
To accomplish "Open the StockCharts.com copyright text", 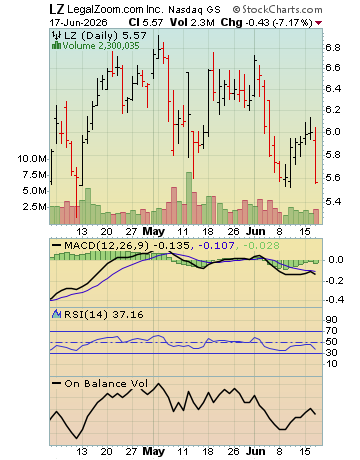I will [277, 10].
